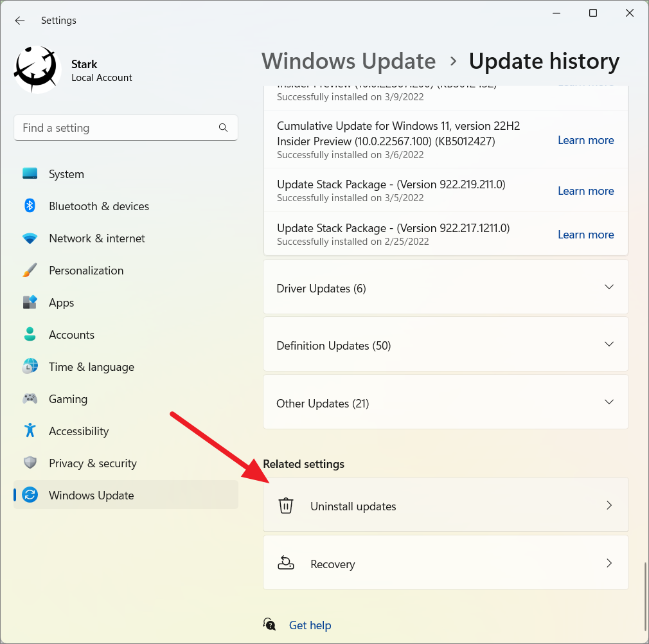This screenshot has height=644, width=649.
Task: Click 'Successfully installed on 2/25/2022' text
Action: 353,242
